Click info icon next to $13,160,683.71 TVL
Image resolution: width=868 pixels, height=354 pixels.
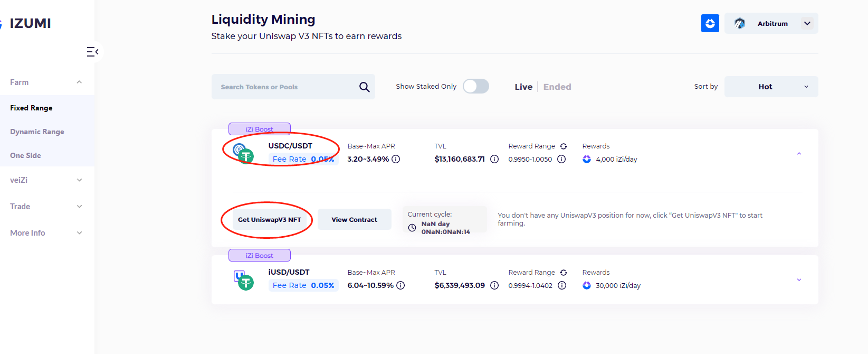pyautogui.click(x=494, y=159)
